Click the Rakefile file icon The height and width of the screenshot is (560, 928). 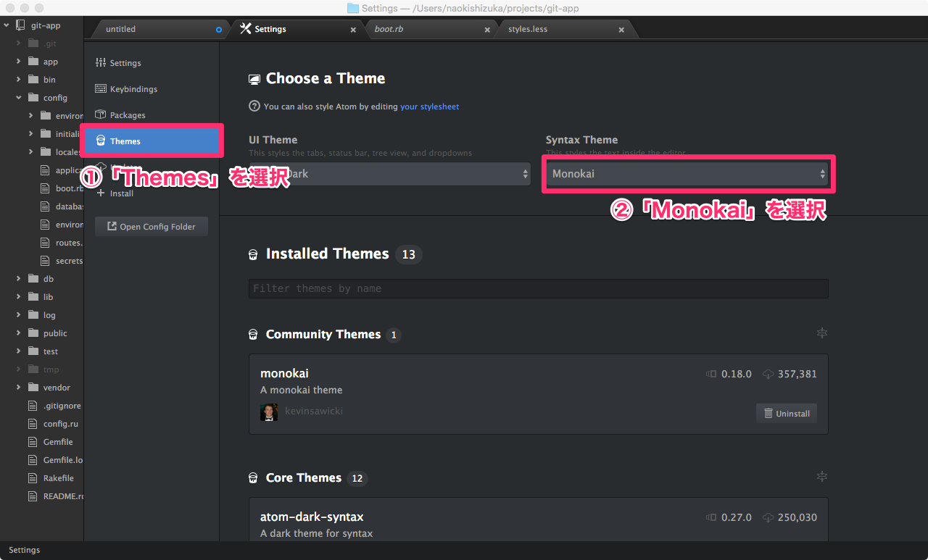(32, 478)
